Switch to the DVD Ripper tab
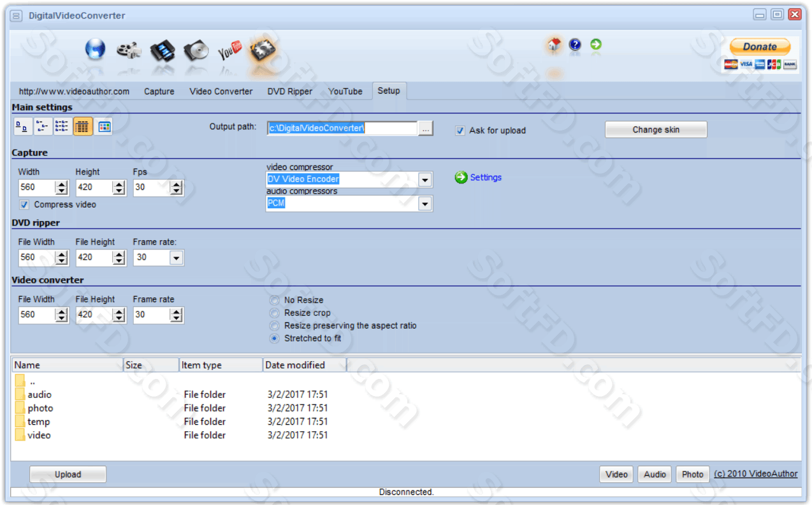812x505 pixels. (290, 92)
